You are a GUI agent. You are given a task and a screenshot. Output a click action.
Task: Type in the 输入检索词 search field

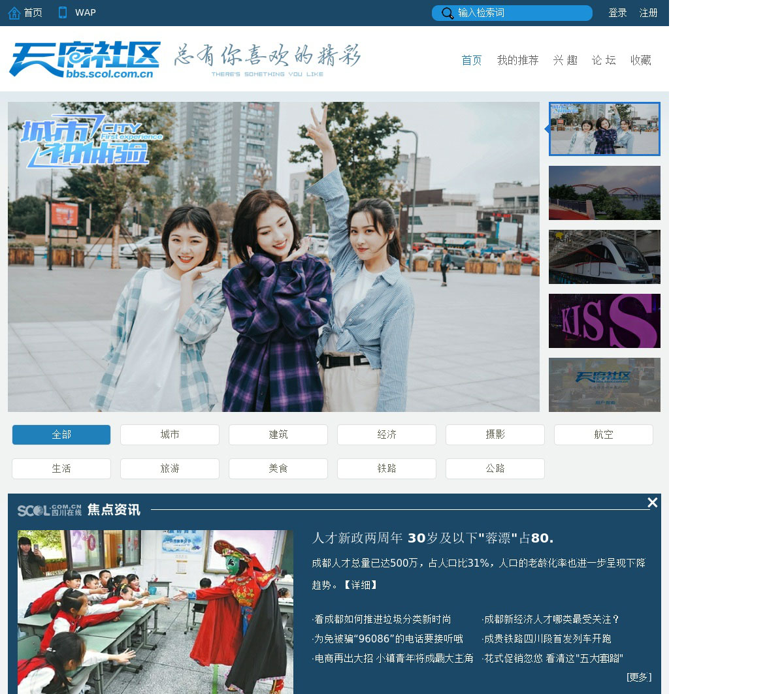(521, 13)
